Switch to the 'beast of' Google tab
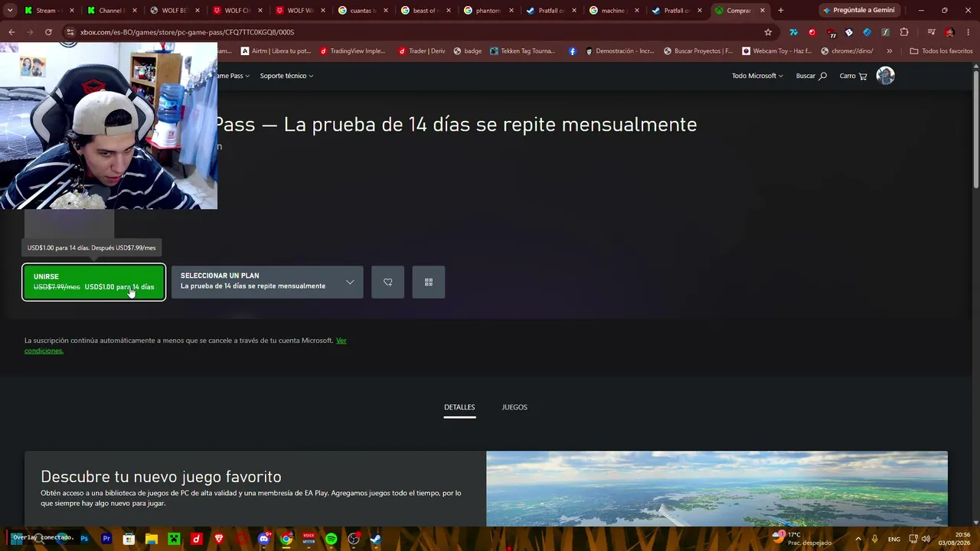 (426, 11)
